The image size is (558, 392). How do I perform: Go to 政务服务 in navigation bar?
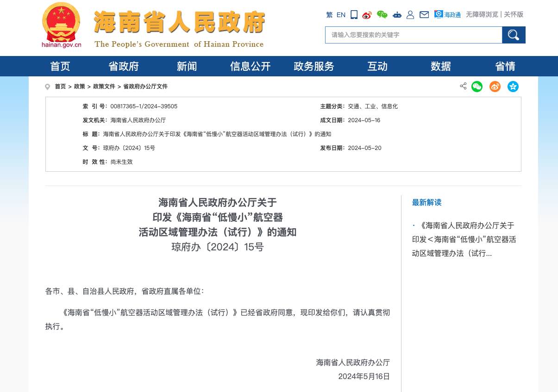pyautogui.click(x=314, y=66)
